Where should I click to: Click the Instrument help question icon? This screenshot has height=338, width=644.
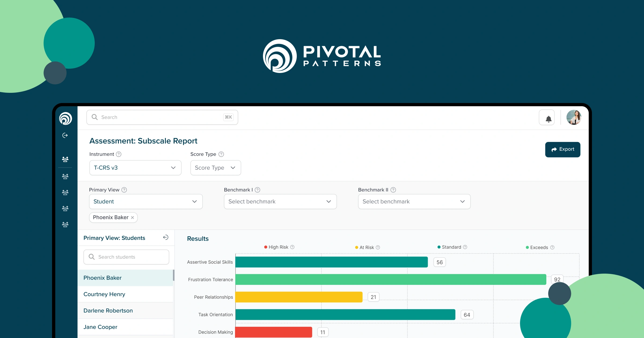(119, 154)
